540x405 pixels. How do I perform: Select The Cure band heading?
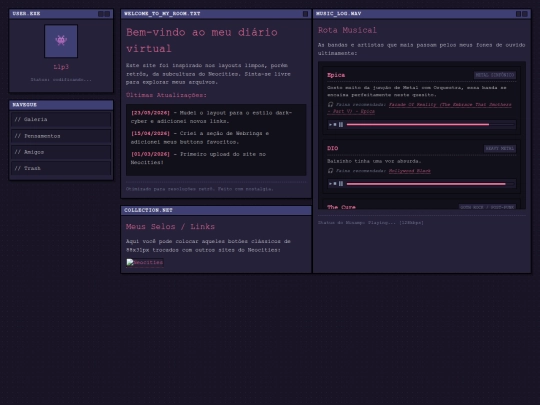(341, 207)
